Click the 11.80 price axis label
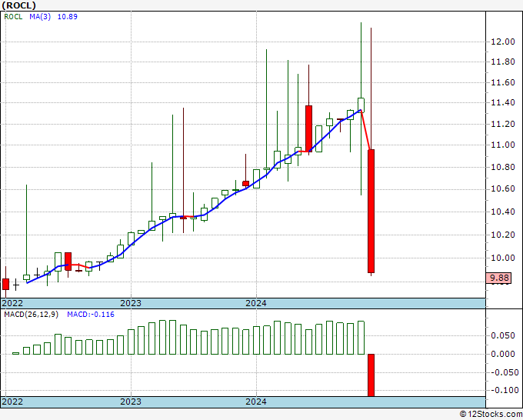 (x=503, y=62)
